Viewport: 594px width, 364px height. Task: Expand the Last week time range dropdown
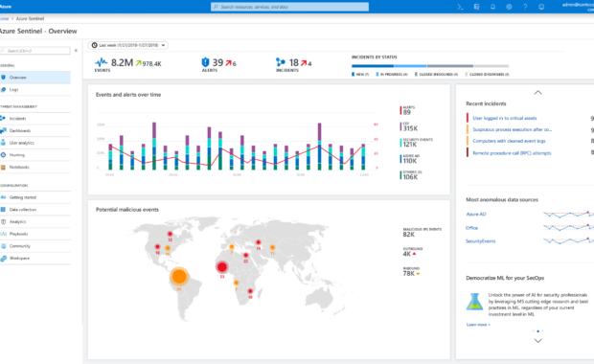[128, 45]
